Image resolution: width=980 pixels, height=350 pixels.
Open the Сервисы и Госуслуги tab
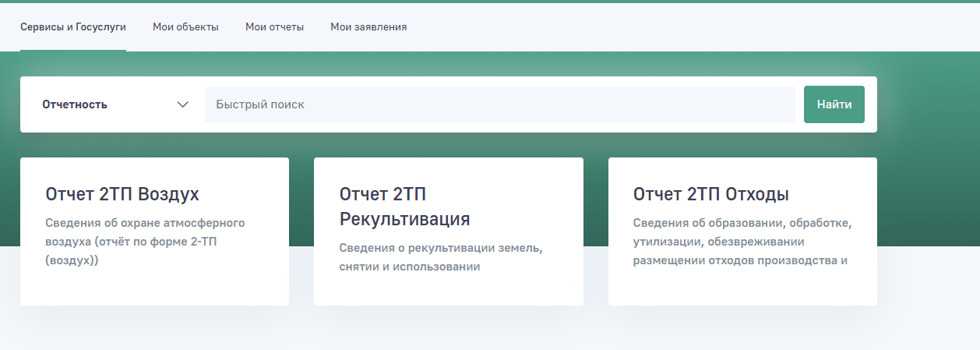[73, 27]
